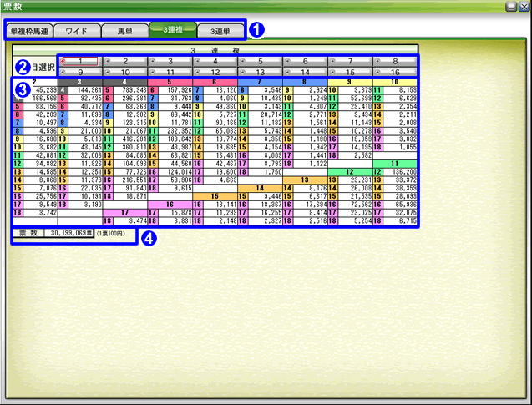This screenshot has width=532, height=405.
Task: Choose horse 10 selection button
Action: (x=125, y=72)
